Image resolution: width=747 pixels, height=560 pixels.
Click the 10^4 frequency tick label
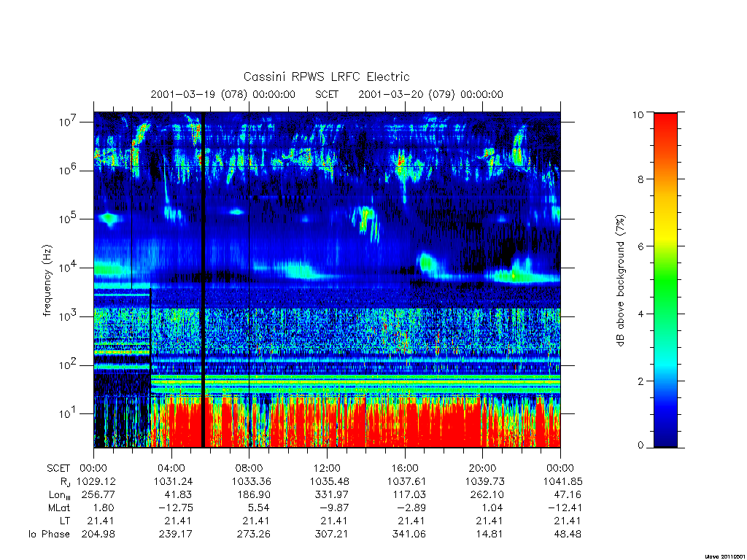[69, 268]
